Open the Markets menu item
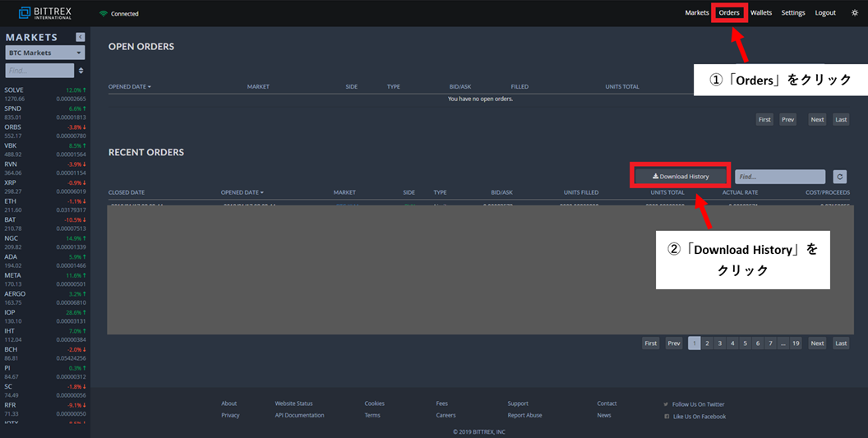 coord(696,12)
